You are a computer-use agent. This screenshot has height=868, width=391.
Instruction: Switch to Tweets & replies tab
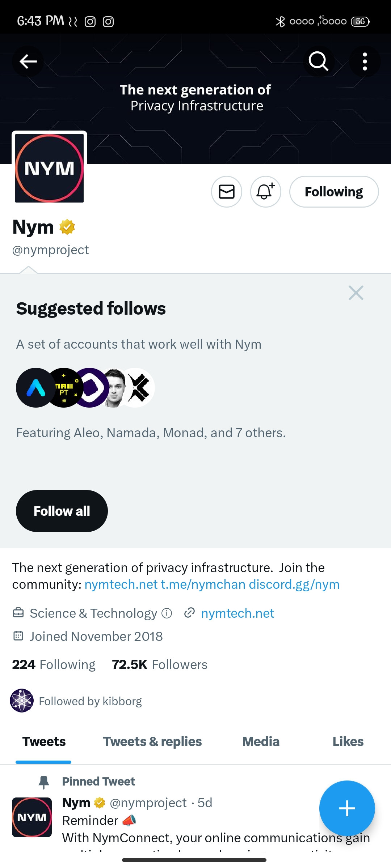click(152, 742)
